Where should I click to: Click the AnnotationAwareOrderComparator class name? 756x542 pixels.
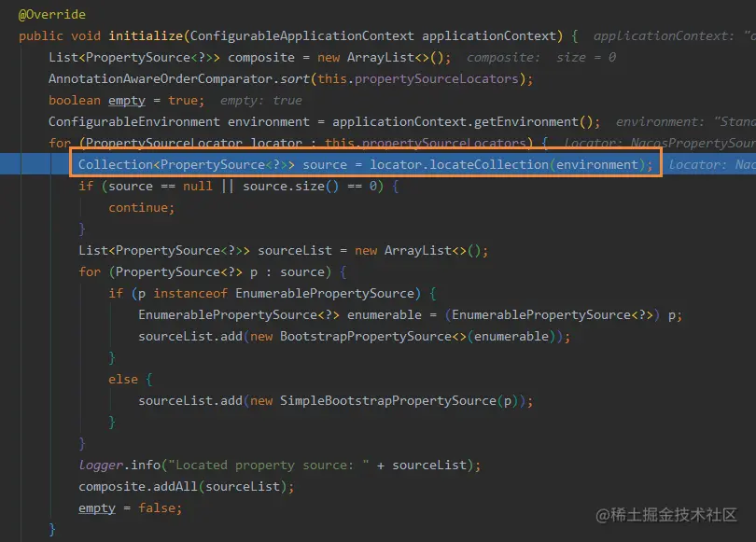point(161,79)
